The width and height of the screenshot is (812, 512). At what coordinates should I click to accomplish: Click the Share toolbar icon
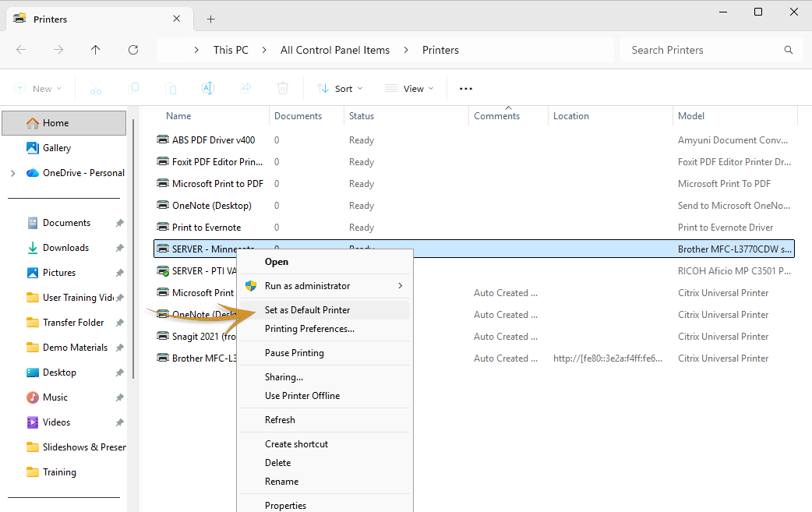point(245,88)
